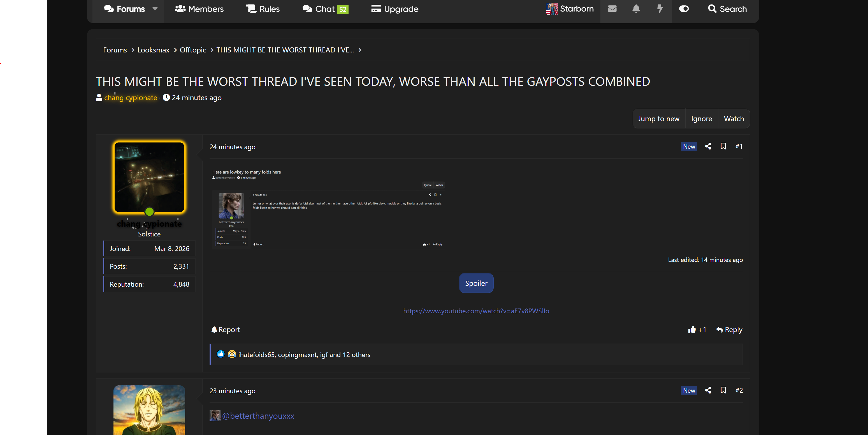Click the laughing emoji reaction icon

[232, 354]
